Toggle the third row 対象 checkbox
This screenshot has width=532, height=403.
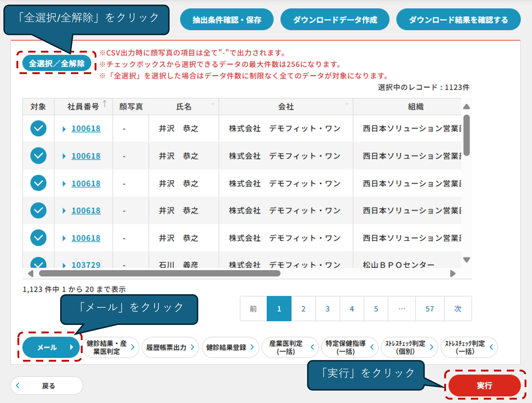click(38, 183)
